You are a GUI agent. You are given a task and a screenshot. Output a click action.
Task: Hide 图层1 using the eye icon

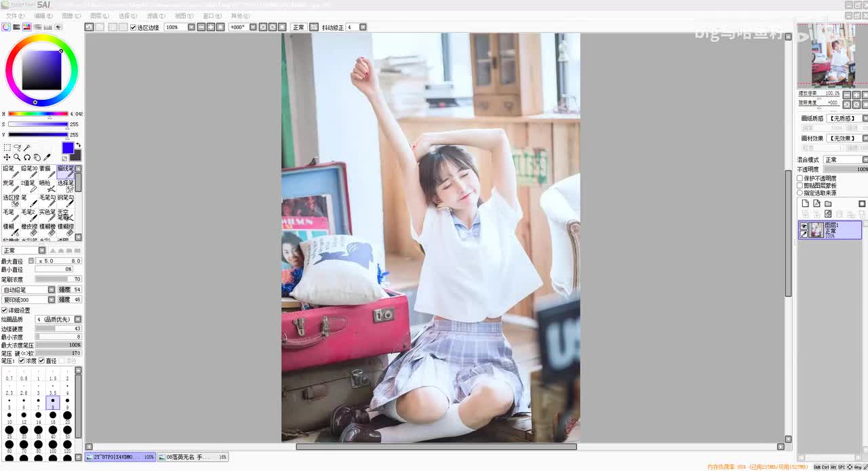(x=804, y=226)
